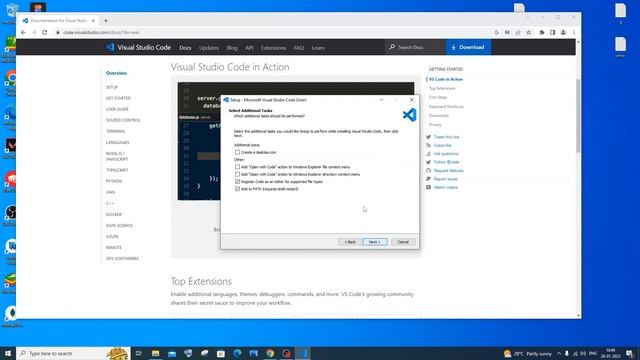Viewport: 640px width, 360px height.
Task: Click the Follow @code Twitter icon
Action: pyautogui.click(x=428, y=162)
